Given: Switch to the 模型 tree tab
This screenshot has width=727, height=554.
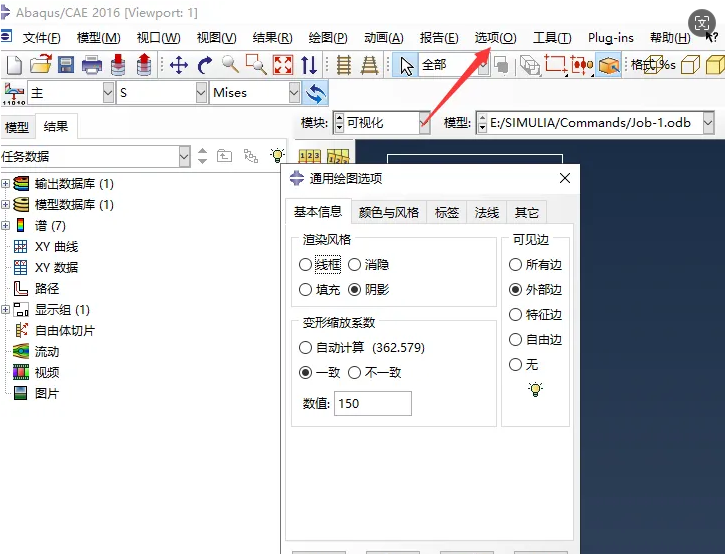Looking at the screenshot, I should 17,127.
